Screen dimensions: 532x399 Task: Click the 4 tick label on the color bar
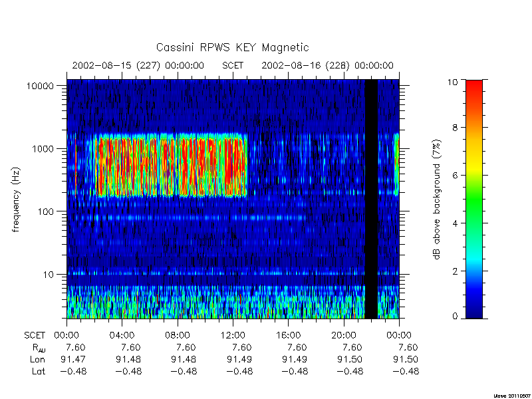(x=455, y=223)
